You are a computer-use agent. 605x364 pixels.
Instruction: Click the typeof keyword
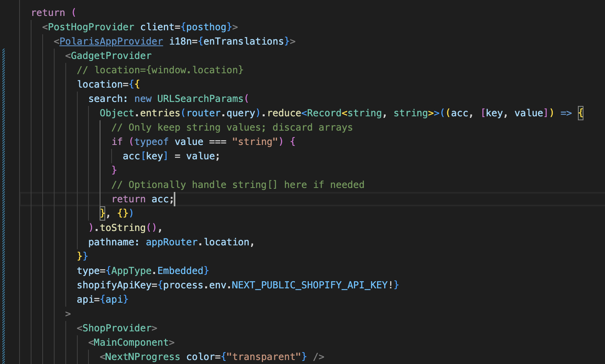(x=152, y=142)
